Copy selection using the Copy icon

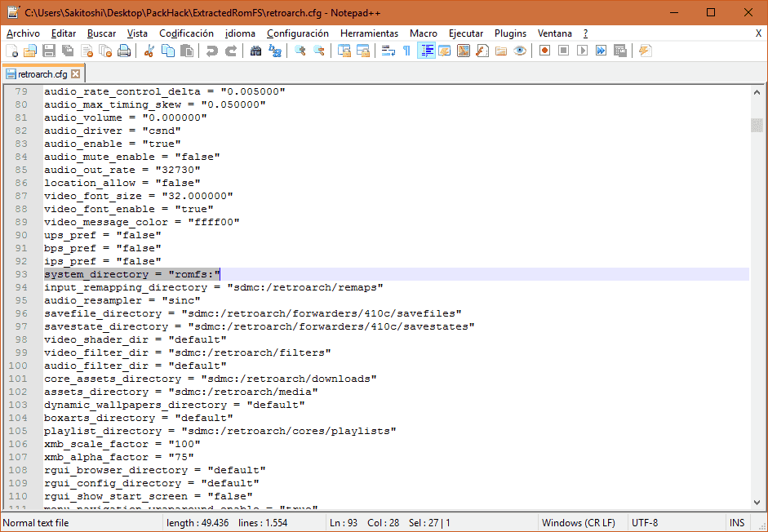coord(168,51)
